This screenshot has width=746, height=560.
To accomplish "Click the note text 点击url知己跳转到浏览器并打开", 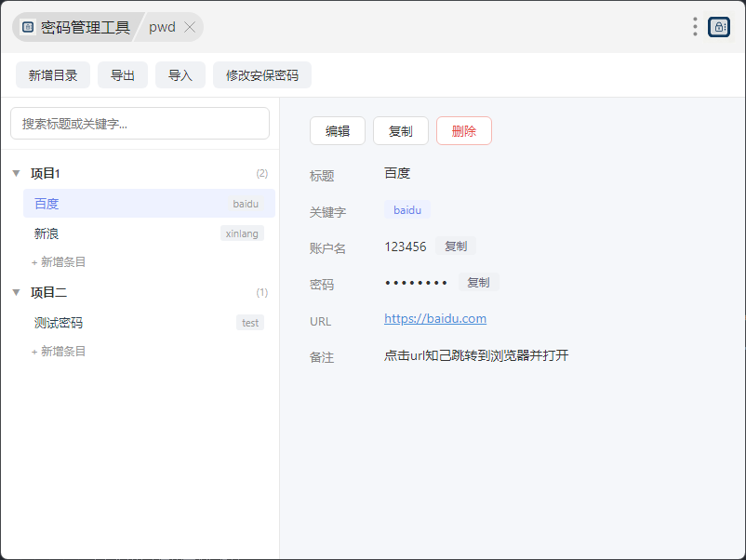I will [476, 355].
